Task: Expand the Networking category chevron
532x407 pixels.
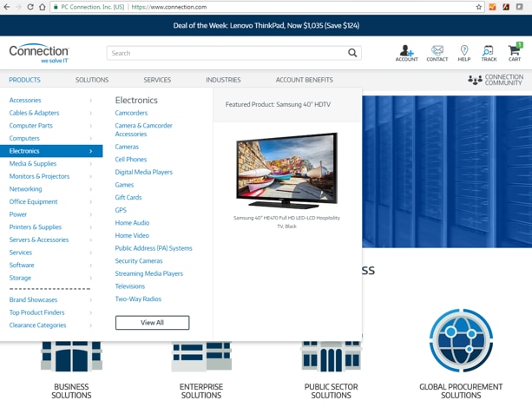Action: (90, 189)
